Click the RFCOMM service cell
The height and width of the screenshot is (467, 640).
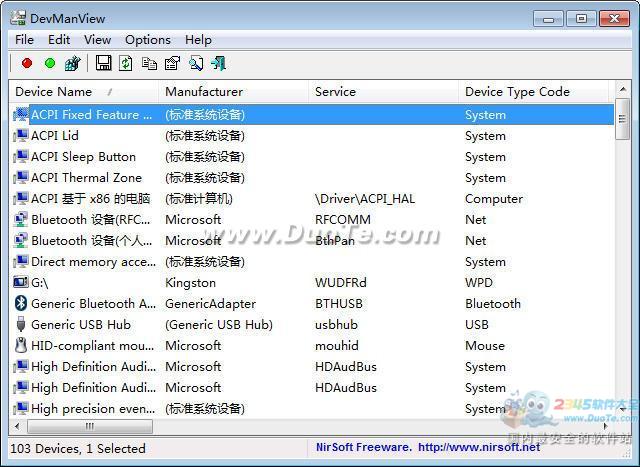pyautogui.click(x=343, y=220)
